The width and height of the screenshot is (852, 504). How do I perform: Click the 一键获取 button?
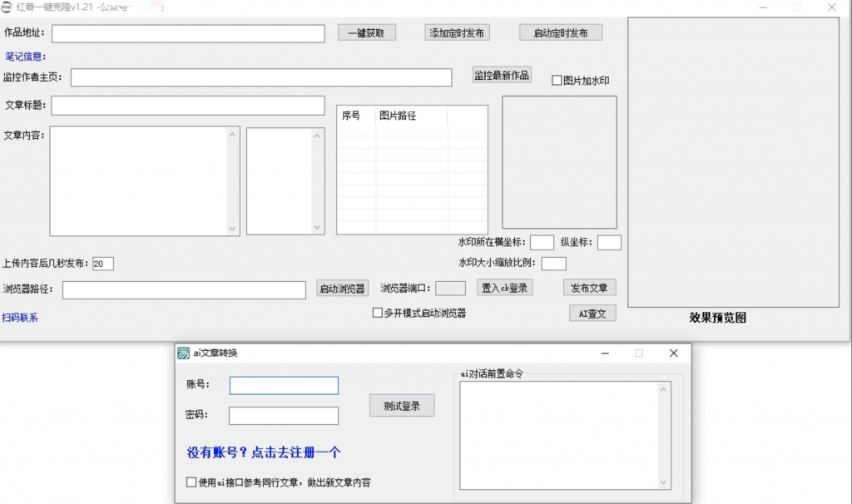point(366,32)
